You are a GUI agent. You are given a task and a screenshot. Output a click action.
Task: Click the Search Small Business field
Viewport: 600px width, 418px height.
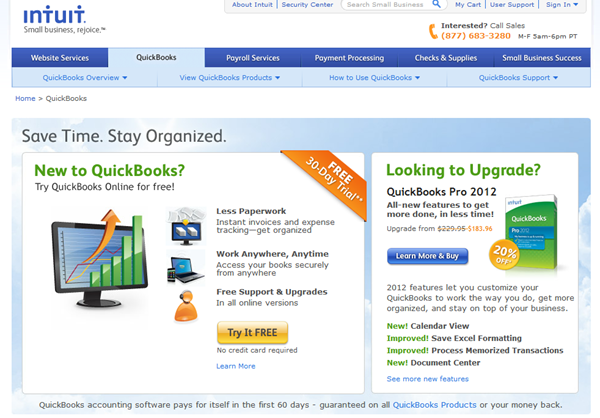click(x=386, y=5)
